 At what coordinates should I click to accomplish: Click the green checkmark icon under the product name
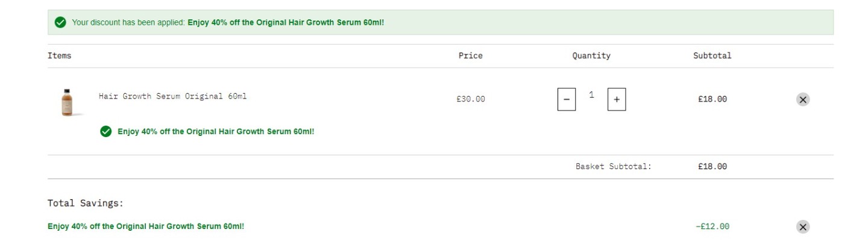pos(105,132)
